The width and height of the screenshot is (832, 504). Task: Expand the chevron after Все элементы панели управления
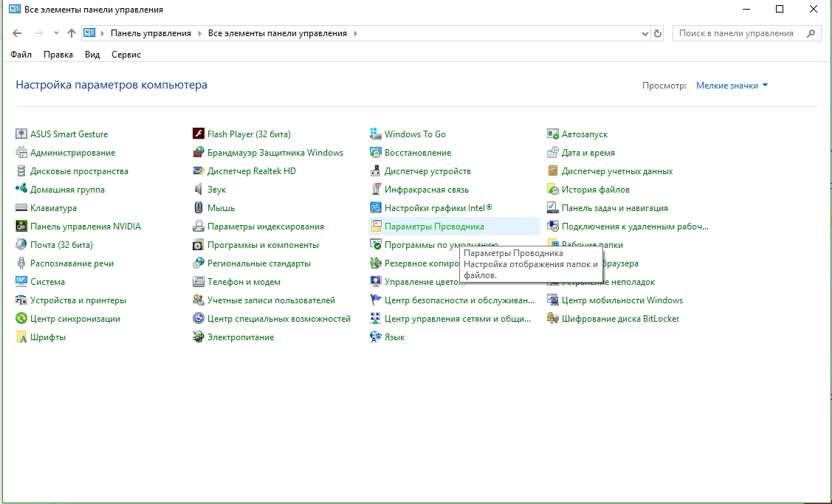(355, 33)
